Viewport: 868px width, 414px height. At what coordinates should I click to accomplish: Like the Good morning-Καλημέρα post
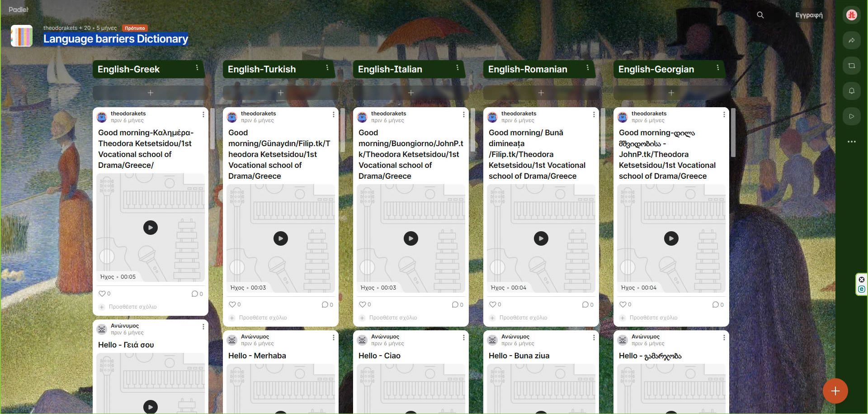pyautogui.click(x=102, y=294)
